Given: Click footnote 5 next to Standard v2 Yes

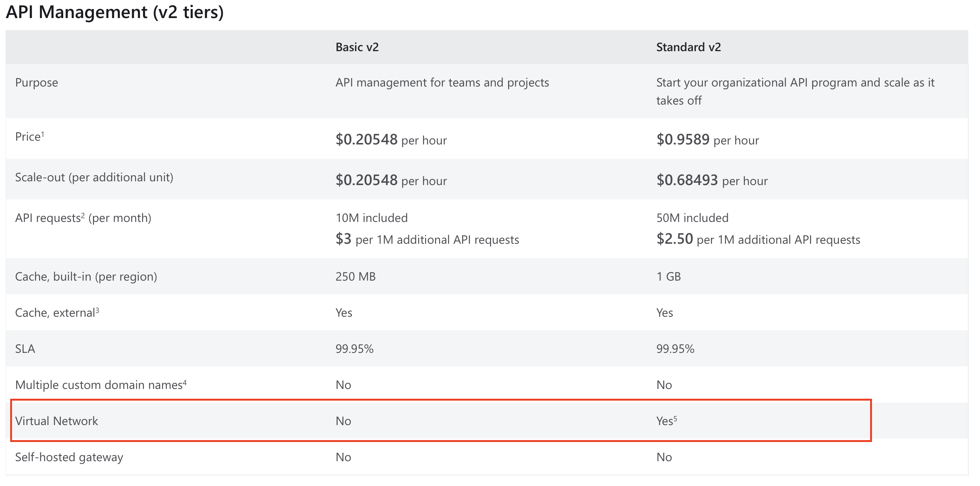Looking at the screenshot, I should (x=675, y=418).
